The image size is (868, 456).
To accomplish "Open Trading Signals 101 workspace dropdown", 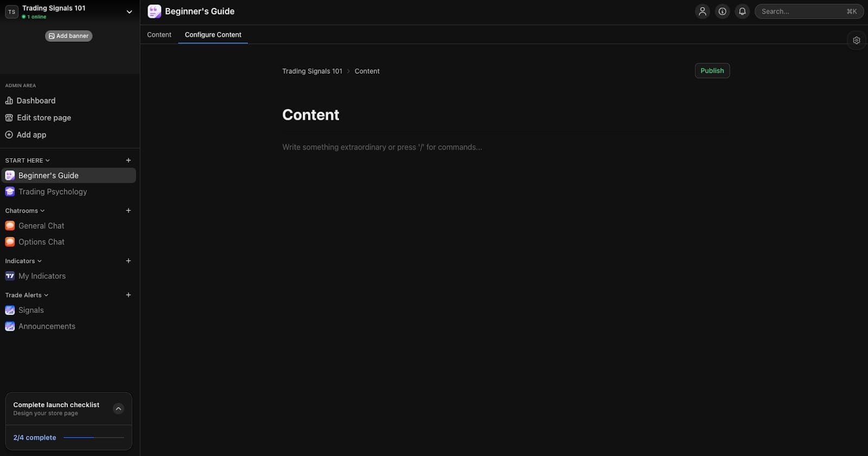I will pyautogui.click(x=129, y=12).
